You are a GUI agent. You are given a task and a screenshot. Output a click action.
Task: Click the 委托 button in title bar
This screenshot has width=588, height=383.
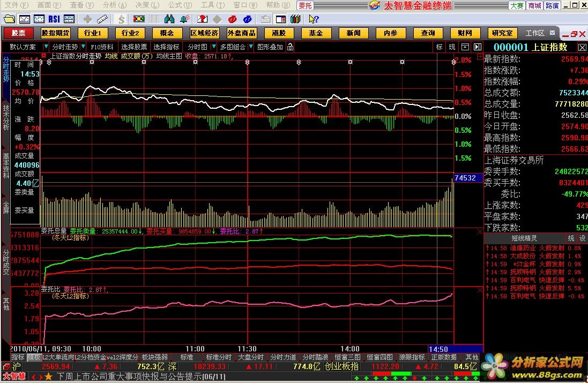click(305, 5)
